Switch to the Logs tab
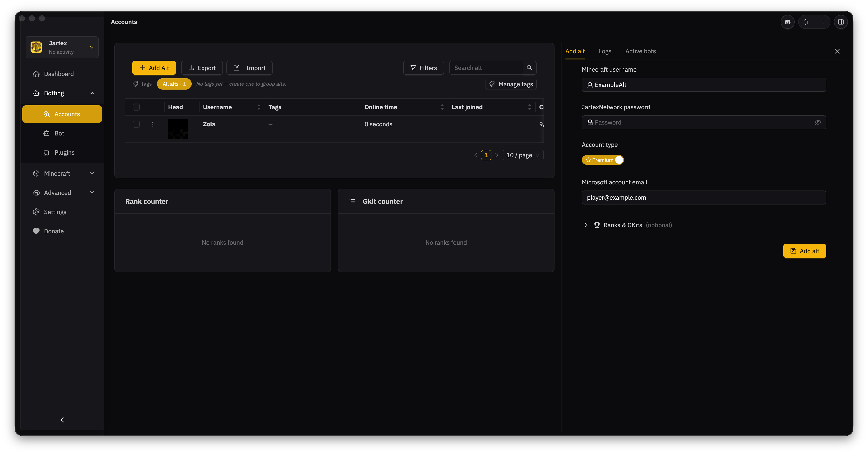The image size is (868, 454). tap(605, 51)
